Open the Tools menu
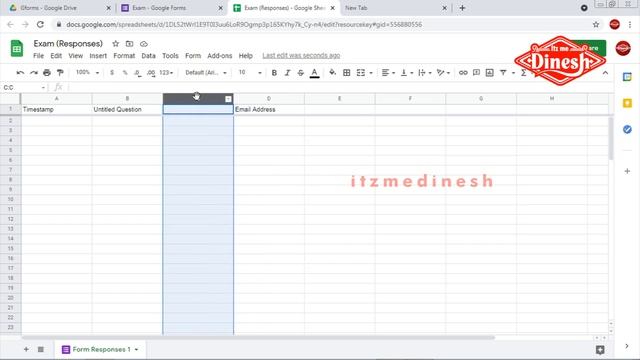Viewport: 640px width, 360px height. tap(170, 56)
